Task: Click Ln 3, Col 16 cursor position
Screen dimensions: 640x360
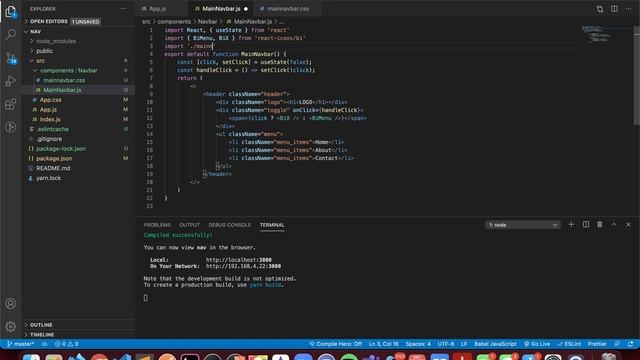Action: coord(384,344)
